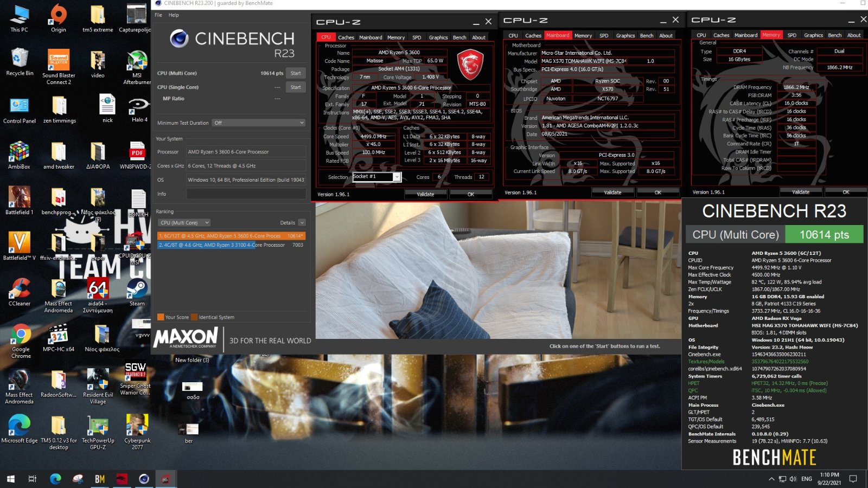Image resolution: width=868 pixels, height=488 pixels.
Task: Launch MPC-HC x64 media player shortcut
Action: [59, 338]
